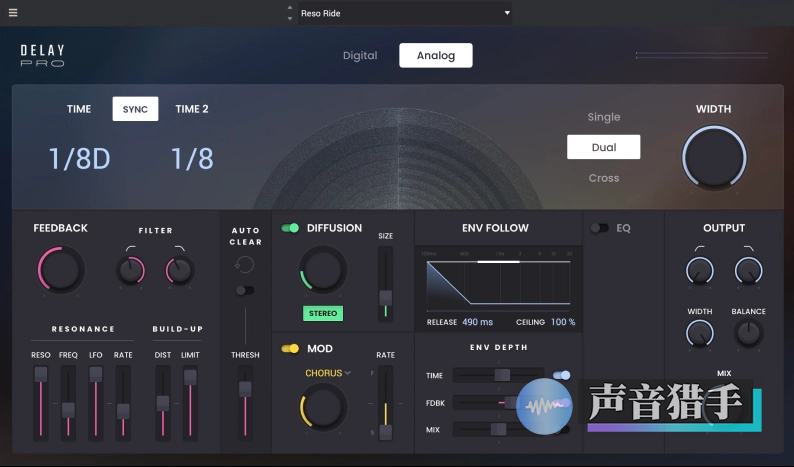The image size is (794, 467).
Task: Click the DIFFUSION amount knob
Action: 323,269
